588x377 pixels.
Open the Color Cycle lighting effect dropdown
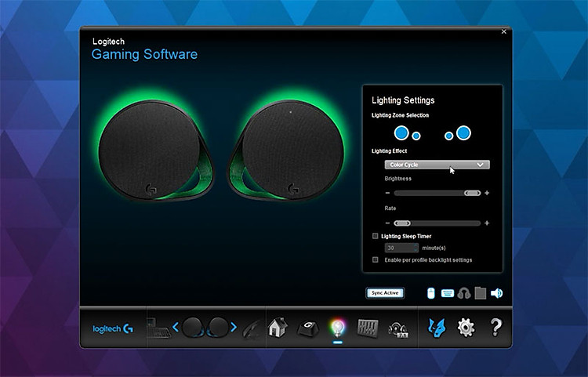pos(437,165)
